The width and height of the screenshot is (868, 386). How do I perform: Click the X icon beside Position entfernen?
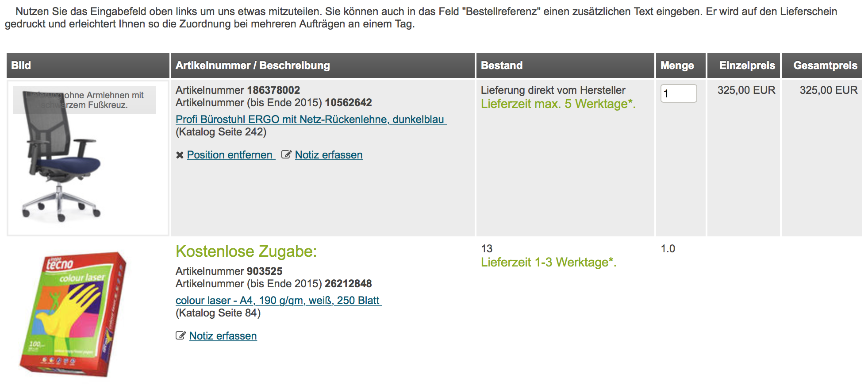(180, 155)
